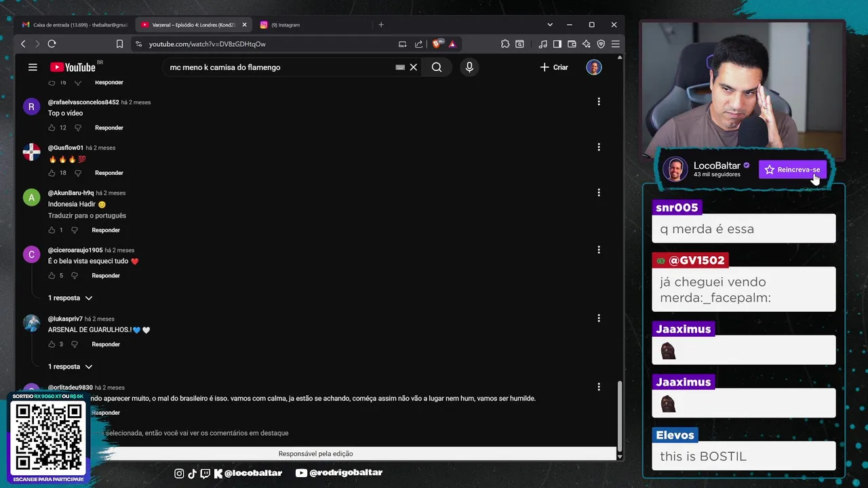Viewport: 868px width, 488px height.
Task: Clear the YouTube search query
Action: 413,67
